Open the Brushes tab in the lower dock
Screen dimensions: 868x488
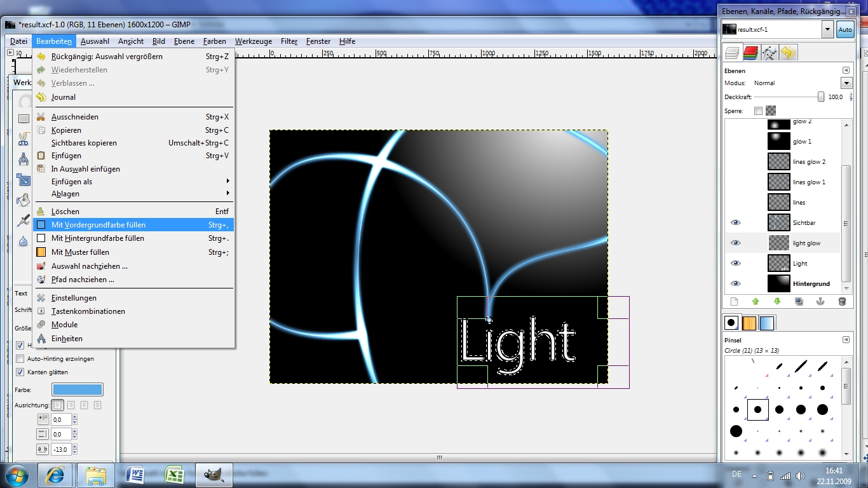[732, 323]
